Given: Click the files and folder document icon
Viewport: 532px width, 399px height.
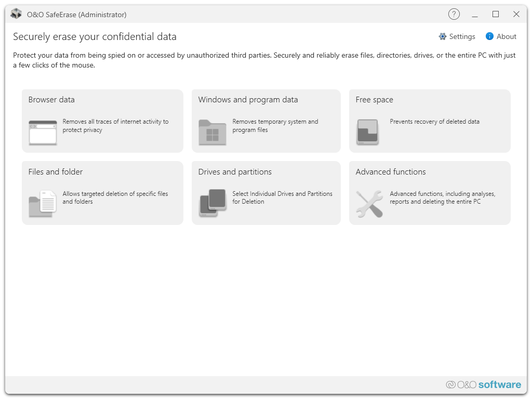Looking at the screenshot, I should click(43, 204).
